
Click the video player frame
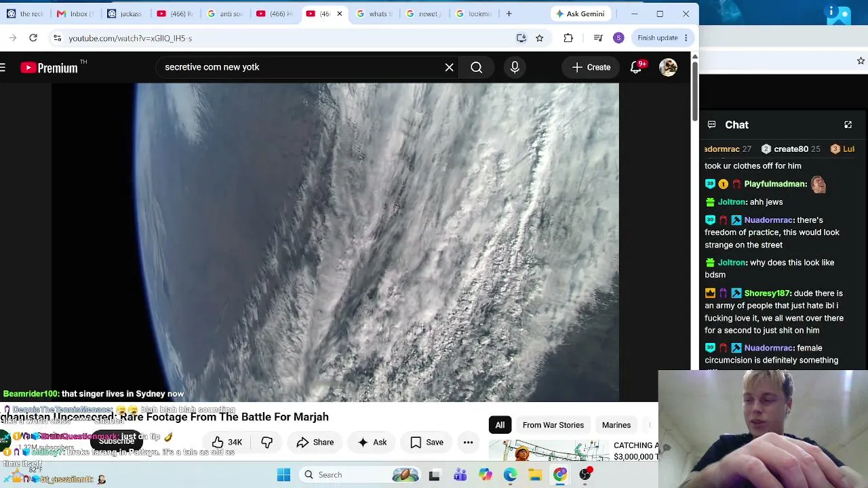point(335,243)
